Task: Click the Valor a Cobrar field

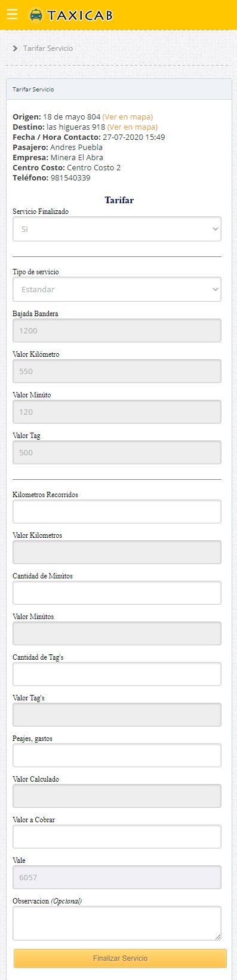Action: click(117, 837)
